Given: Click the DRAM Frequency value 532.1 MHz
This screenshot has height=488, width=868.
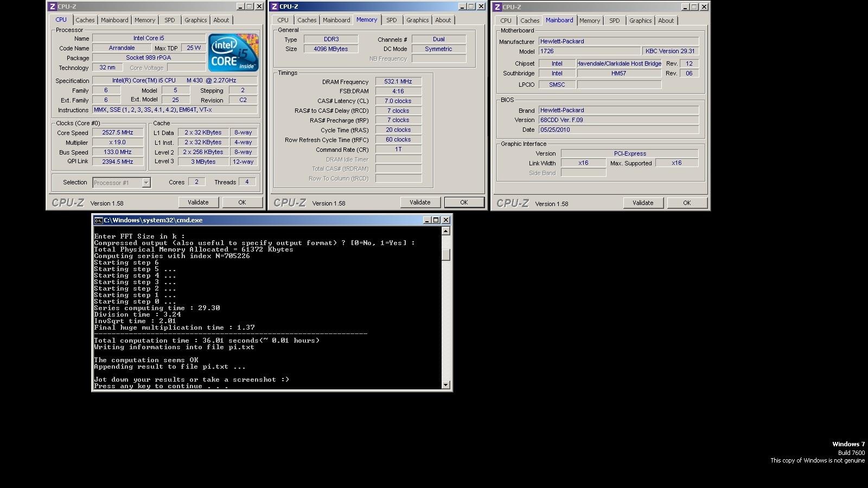Looking at the screenshot, I should click(x=398, y=81).
